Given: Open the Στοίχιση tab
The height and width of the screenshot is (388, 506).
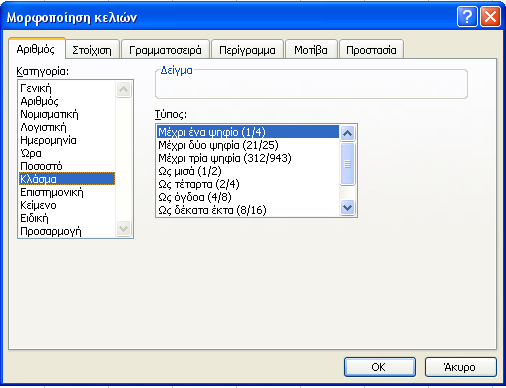Looking at the screenshot, I should (x=92, y=50).
